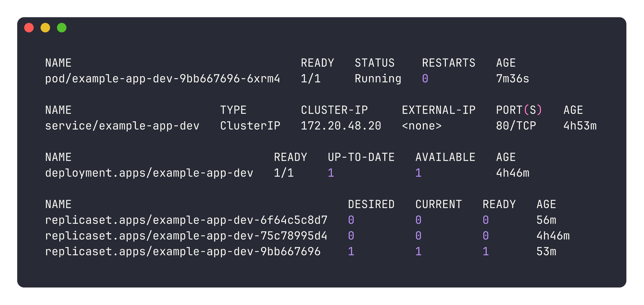
Task: Click the pod age 7m36s
Action: tap(512, 79)
